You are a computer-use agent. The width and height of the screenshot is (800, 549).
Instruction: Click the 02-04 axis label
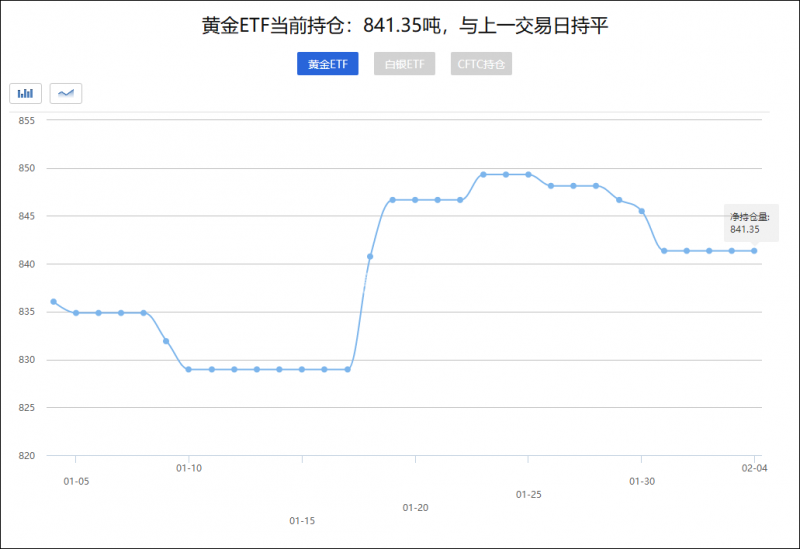coord(754,468)
